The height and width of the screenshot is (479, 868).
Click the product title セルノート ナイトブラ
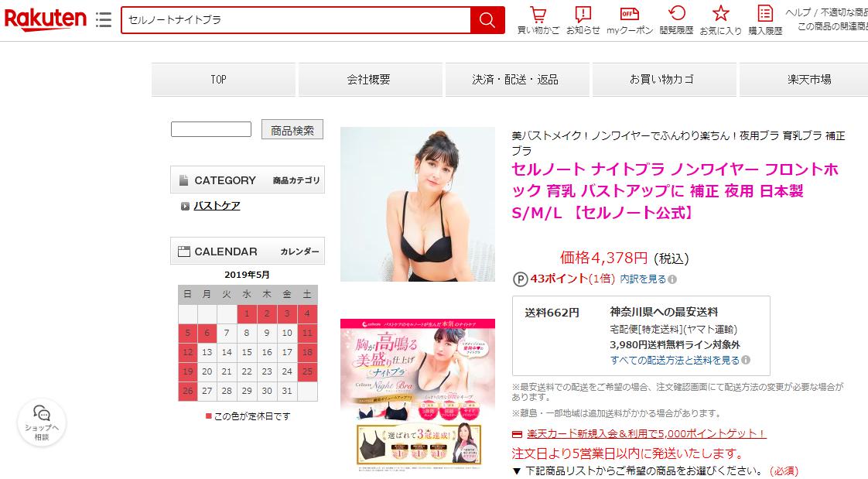click(675, 191)
